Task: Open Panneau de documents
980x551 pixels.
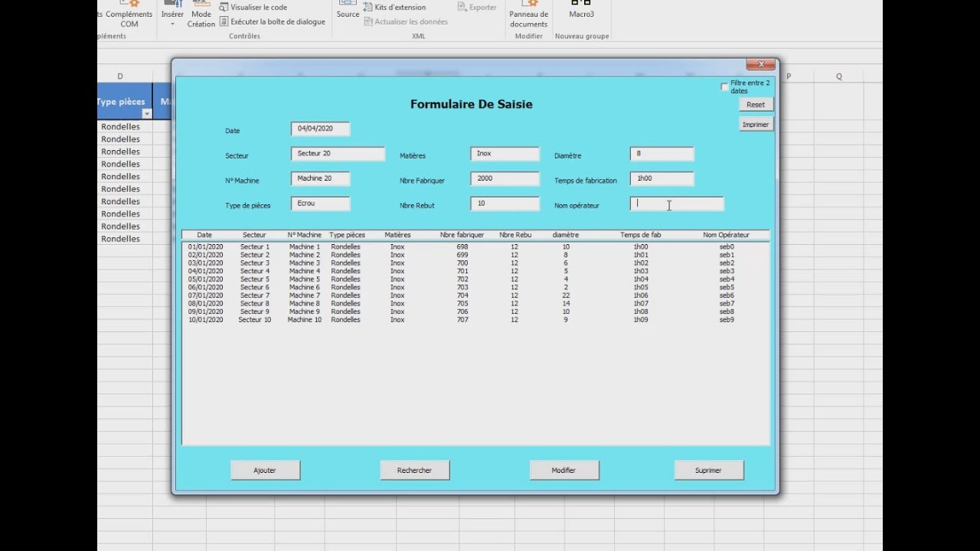Action: (x=529, y=15)
